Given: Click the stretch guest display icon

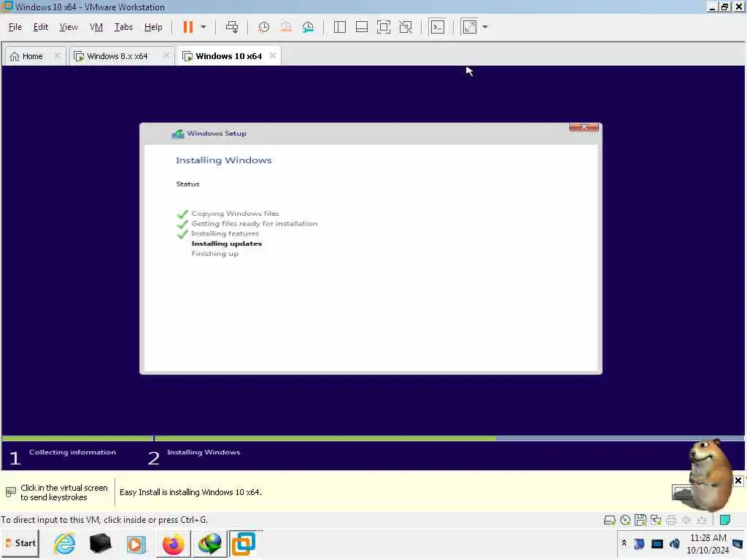Looking at the screenshot, I should 469,27.
